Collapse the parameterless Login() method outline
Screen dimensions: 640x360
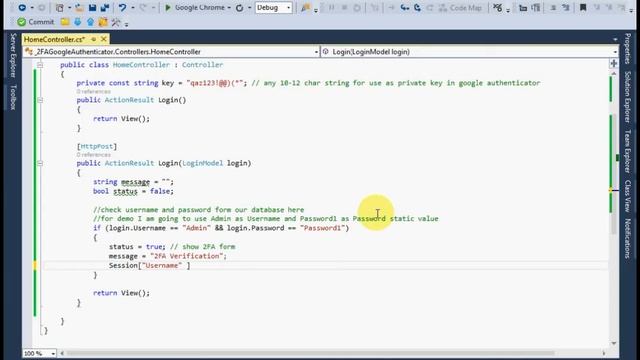(40, 100)
